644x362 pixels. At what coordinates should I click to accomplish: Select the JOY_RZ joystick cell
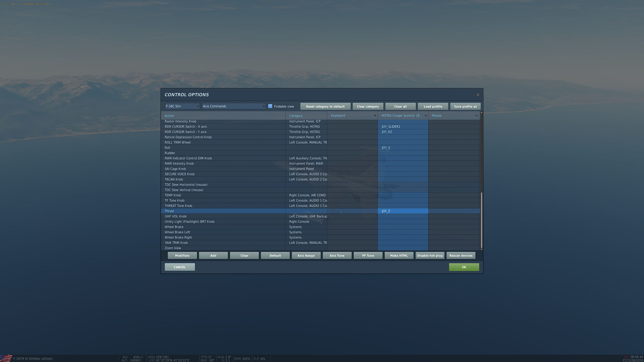pyautogui.click(x=403, y=132)
